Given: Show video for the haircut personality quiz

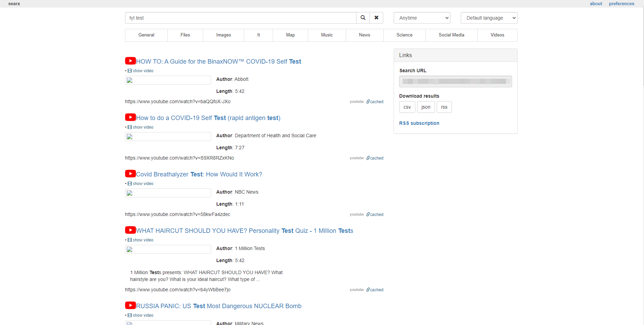Looking at the screenshot, I should coord(142,240).
